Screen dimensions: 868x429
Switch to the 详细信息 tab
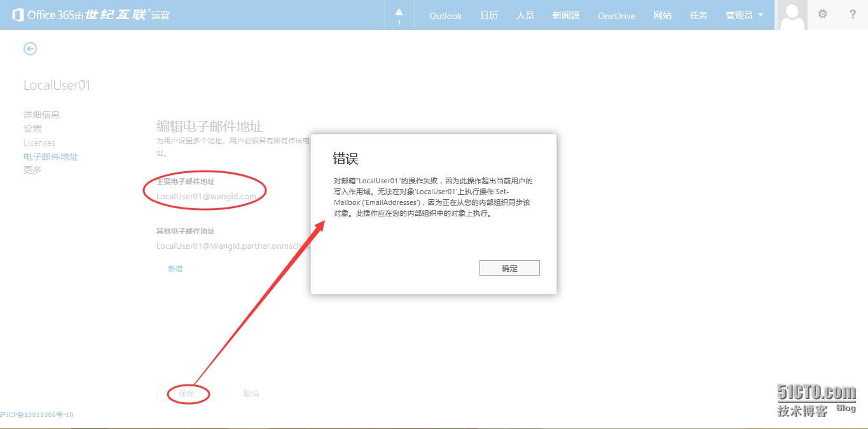[x=41, y=115]
